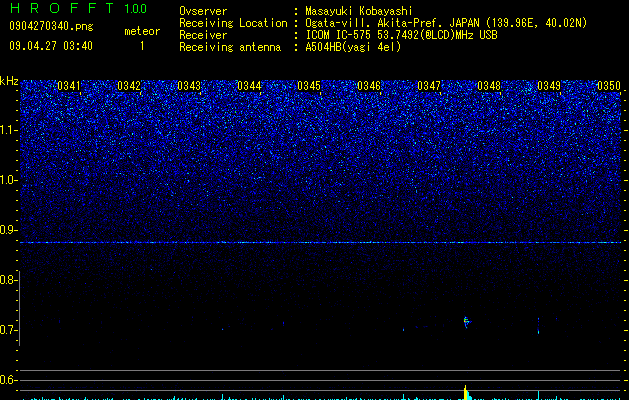
Task: Click the yellow power spike at bottom
Action: [466, 393]
